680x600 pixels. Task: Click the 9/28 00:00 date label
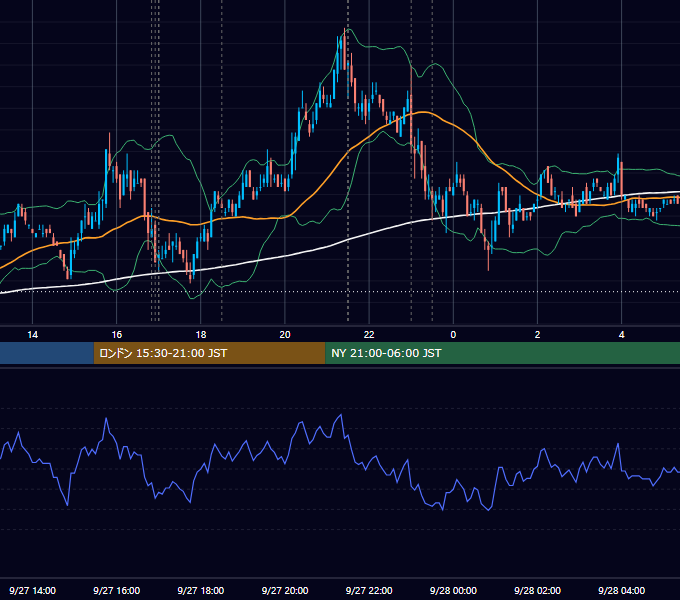coord(453,591)
